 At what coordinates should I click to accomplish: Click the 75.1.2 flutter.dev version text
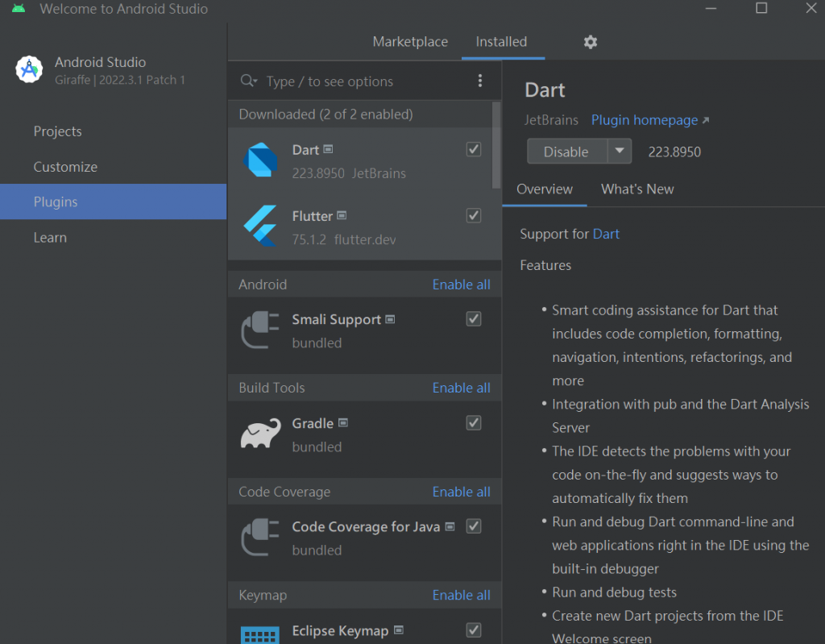(x=344, y=239)
